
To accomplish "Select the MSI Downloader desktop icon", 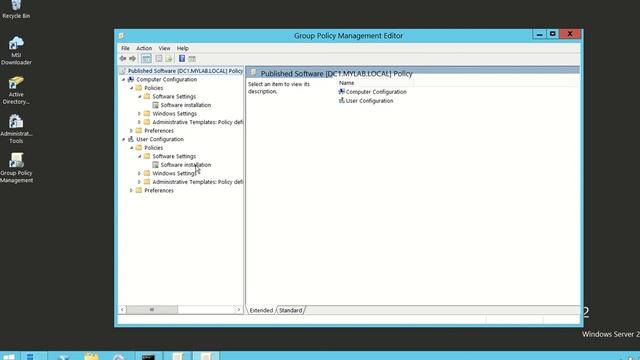I will pos(16,51).
